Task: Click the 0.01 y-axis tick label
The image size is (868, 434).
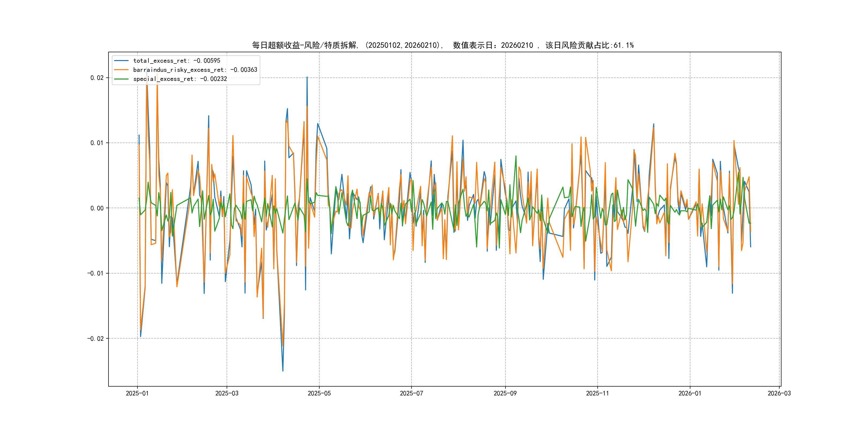Action: pyautogui.click(x=97, y=143)
